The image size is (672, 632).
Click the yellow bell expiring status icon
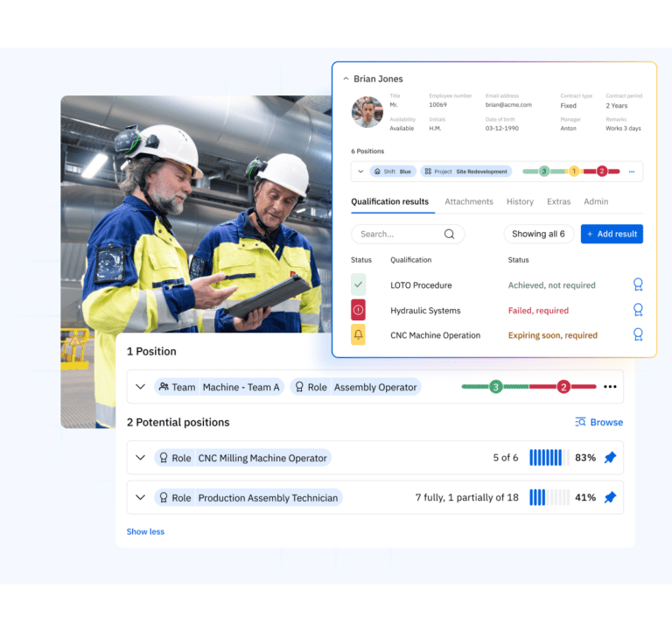(x=358, y=334)
